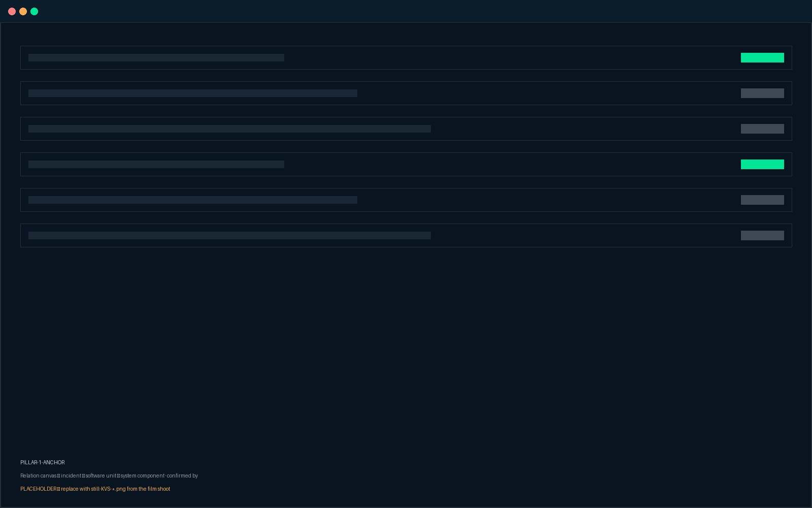Select the third row's long placeholder bar
This screenshot has width=812, height=508.
click(229, 129)
